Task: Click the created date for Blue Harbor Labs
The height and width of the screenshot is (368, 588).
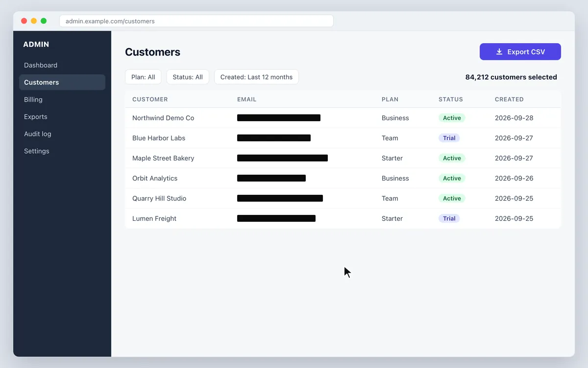Action: tap(514, 138)
